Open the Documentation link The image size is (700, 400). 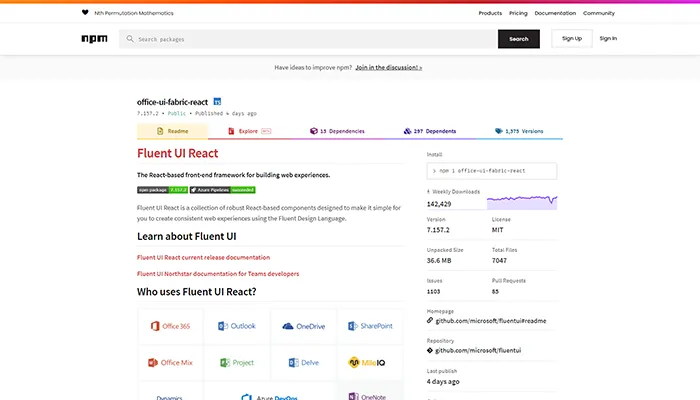(555, 13)
